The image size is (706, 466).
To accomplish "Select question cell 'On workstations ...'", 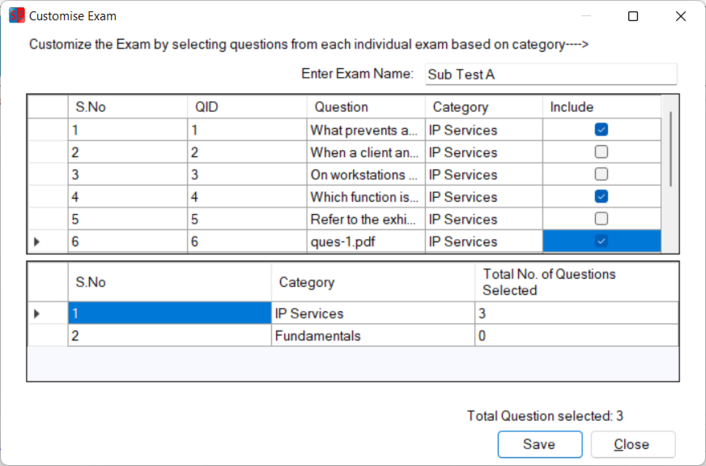I will pos(366,175).
